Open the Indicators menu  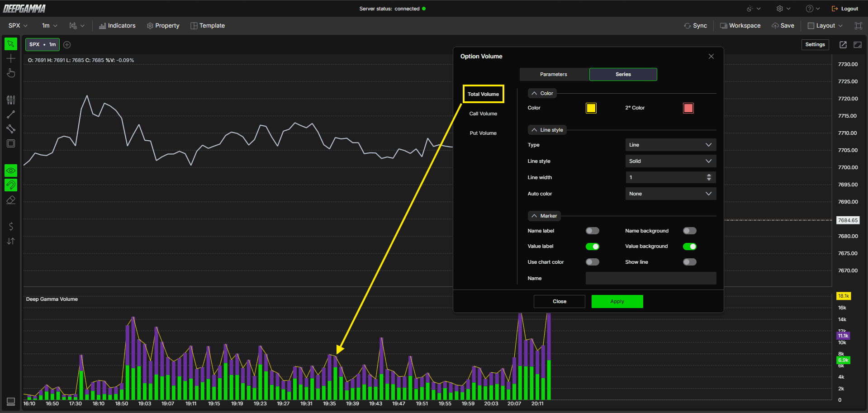(117, 26)
